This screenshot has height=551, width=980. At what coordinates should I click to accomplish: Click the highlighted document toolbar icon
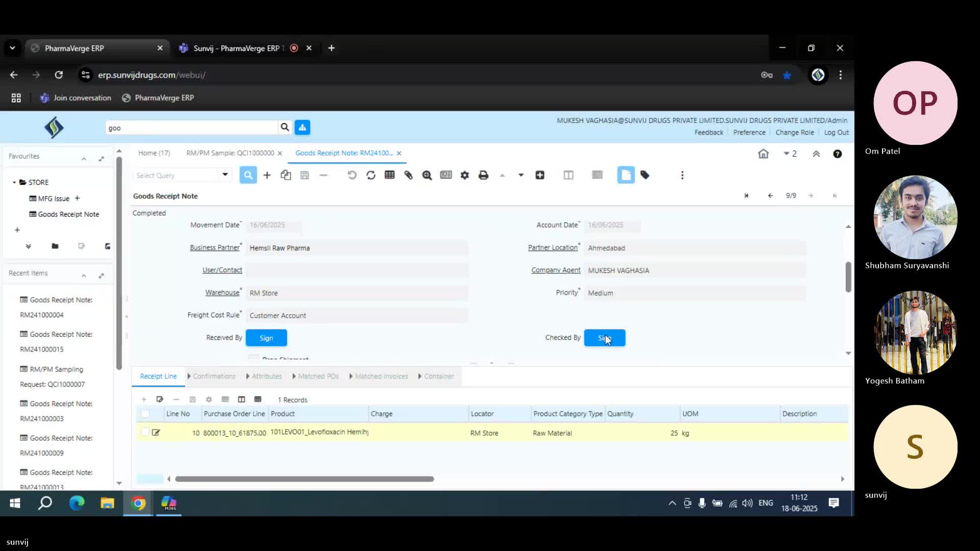point(626,175)
